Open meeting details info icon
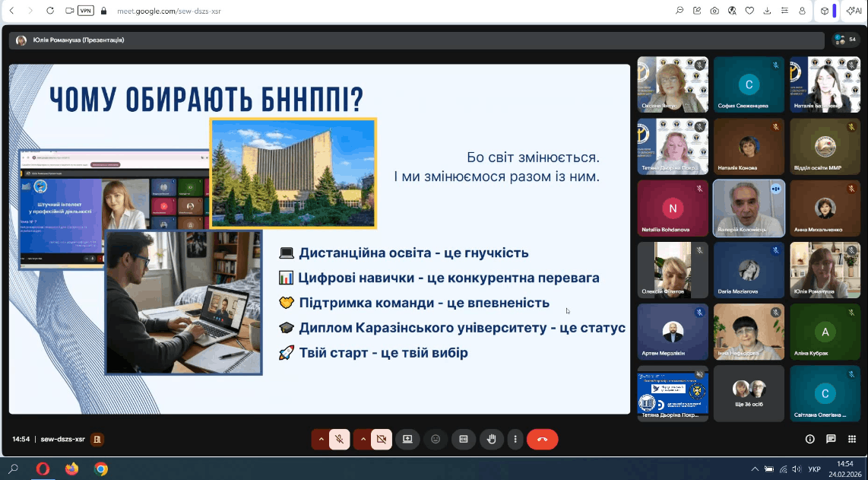 809,439
